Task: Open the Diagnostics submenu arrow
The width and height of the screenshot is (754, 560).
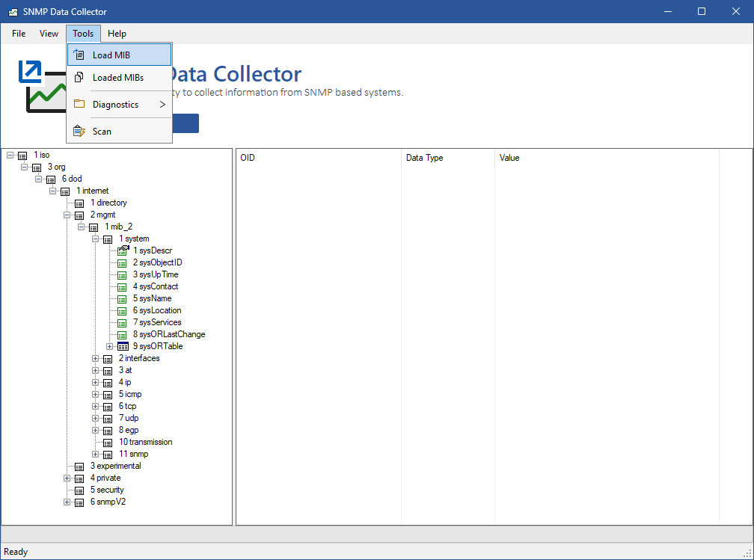Action: pos(162,105)
